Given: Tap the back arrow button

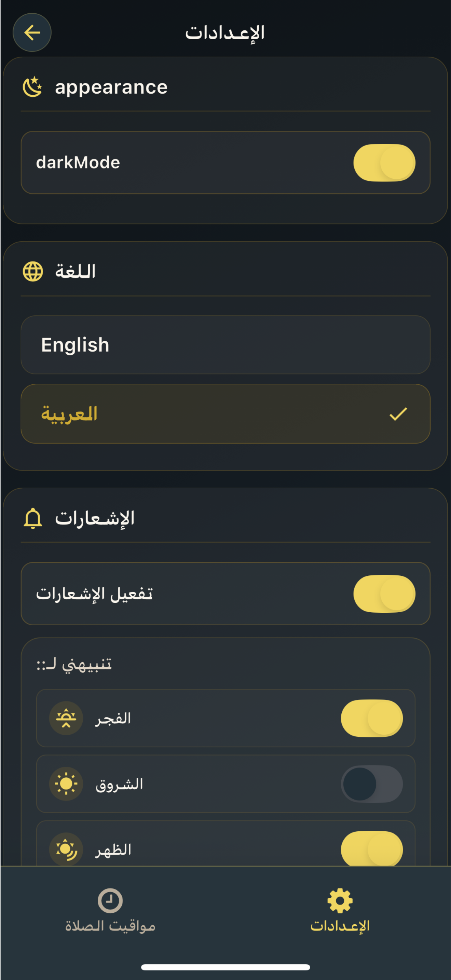Looking at the screenshot, I should click(x=32, y=32).
